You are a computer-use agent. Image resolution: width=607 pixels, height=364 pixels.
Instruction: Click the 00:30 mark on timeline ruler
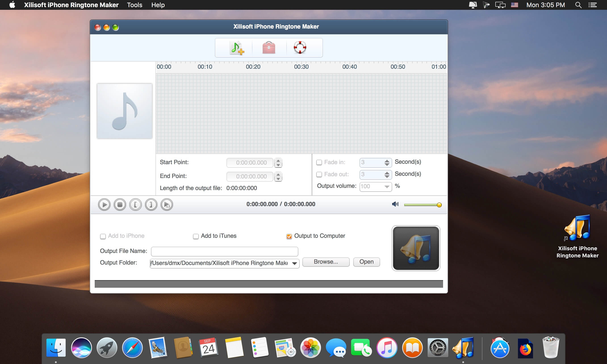tap(301, 67)
